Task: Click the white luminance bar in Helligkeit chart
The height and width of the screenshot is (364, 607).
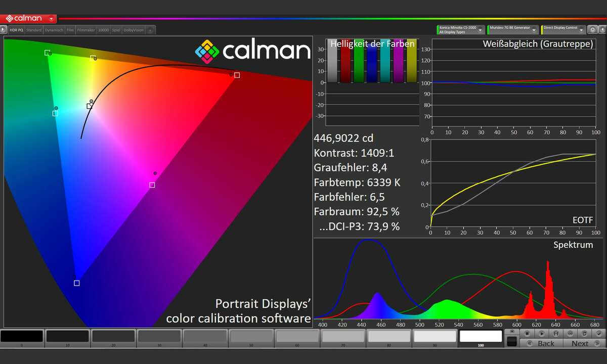Action: point(332,61)
